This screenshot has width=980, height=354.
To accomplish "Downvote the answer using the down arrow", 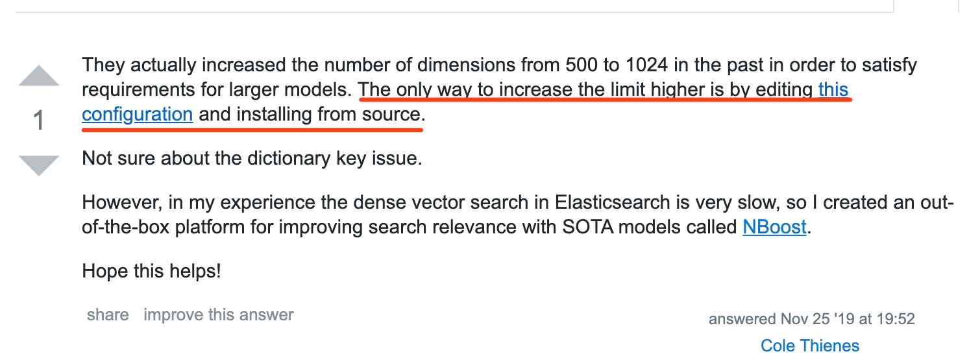I will [x=39, y=165].
